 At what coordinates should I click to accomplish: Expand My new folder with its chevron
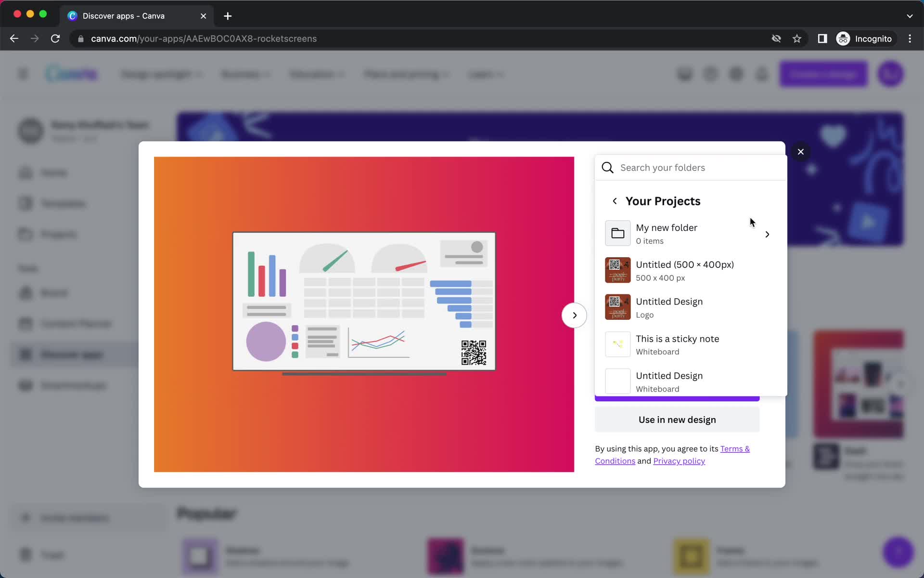tap(767, 234)
